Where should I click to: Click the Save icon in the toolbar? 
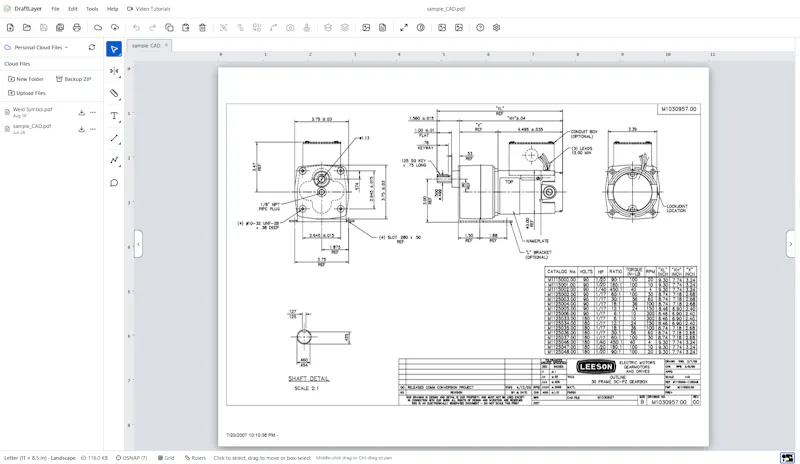[x=43, y=28]
